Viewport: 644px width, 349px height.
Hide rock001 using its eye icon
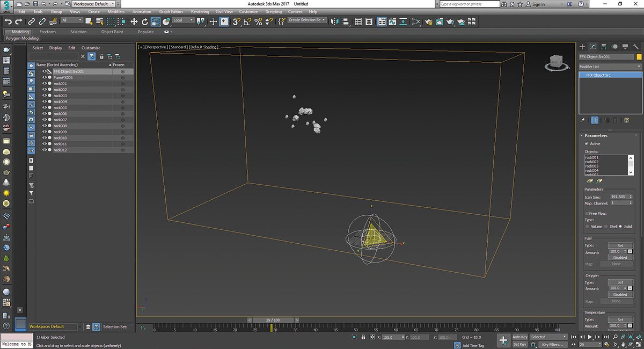(45, 83)
